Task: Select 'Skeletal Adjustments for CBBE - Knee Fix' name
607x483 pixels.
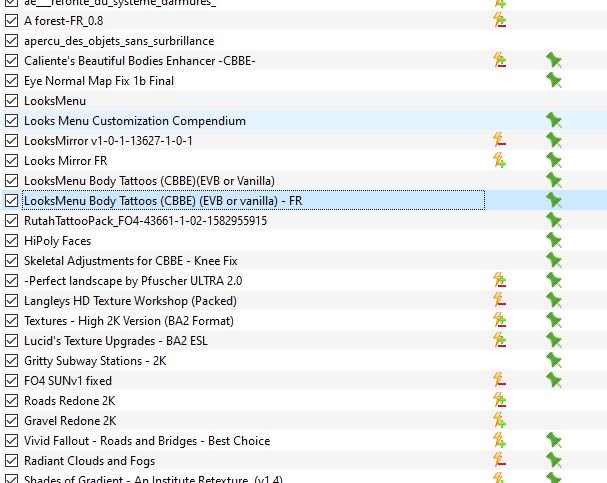Action: pyautogui.click(x=130, y=261)
